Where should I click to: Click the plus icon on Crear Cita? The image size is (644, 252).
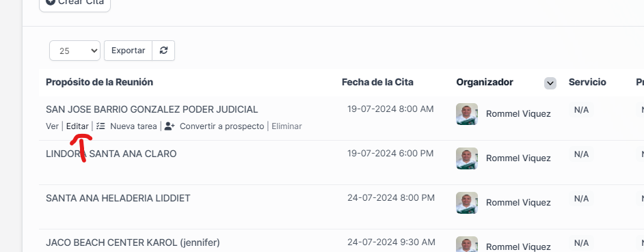click(51, 2)
